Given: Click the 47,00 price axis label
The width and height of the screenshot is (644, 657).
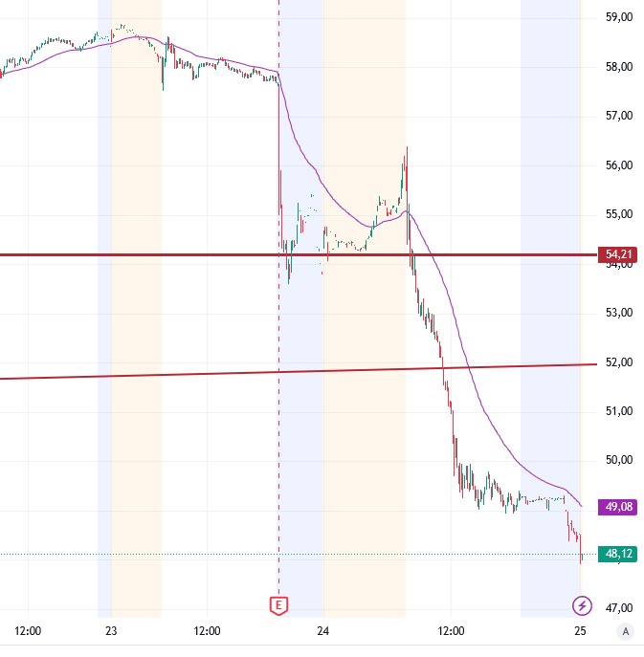Looking at the screenshot, I should [621, 606].
